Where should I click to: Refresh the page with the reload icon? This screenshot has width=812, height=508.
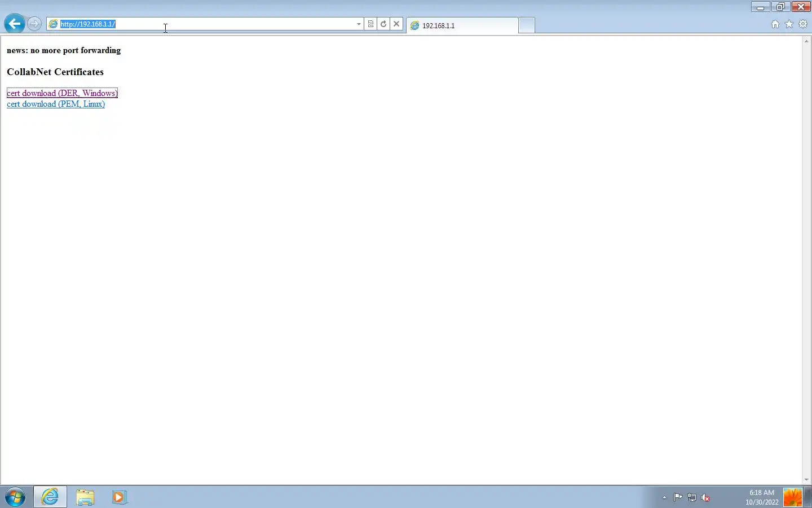click(x=383, y=24)
